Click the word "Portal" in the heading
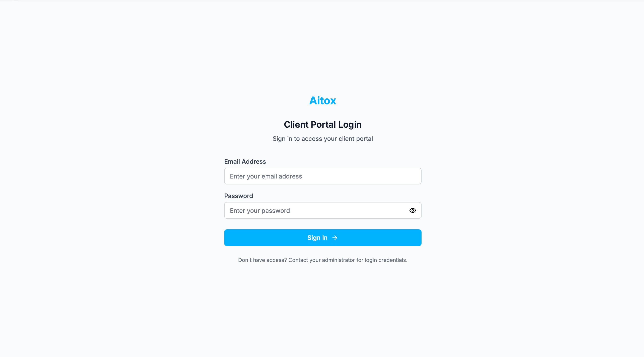644x357 pixels. point(323,124)
